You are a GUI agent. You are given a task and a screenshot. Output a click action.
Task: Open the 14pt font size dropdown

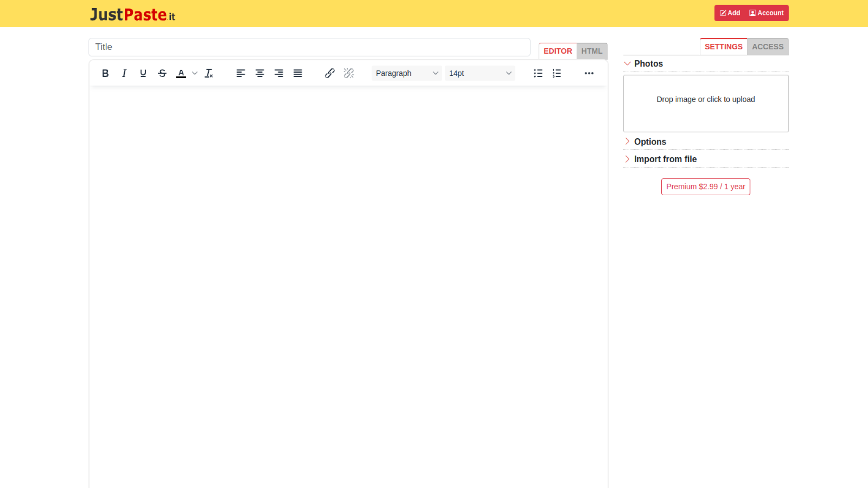point(480,73)
